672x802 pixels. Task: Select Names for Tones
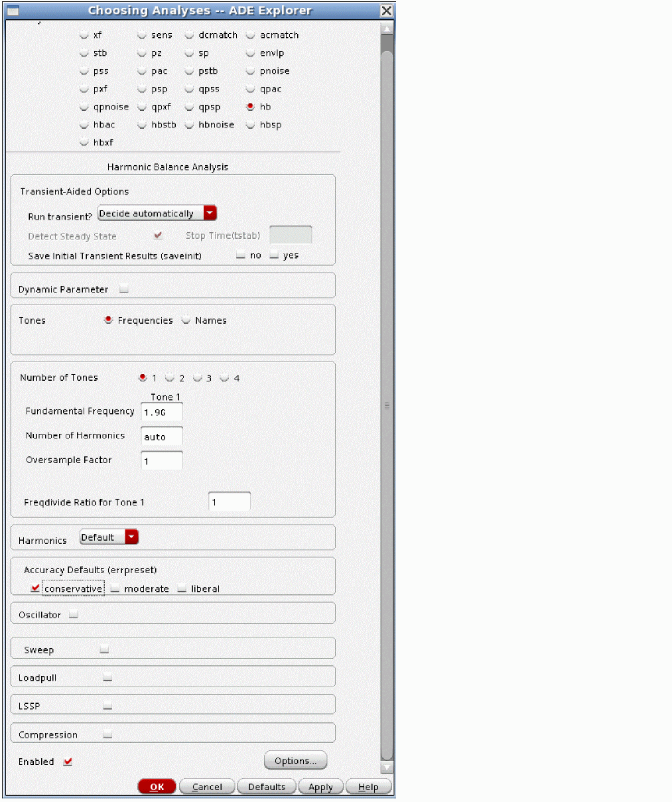click(x=186, y=320)
